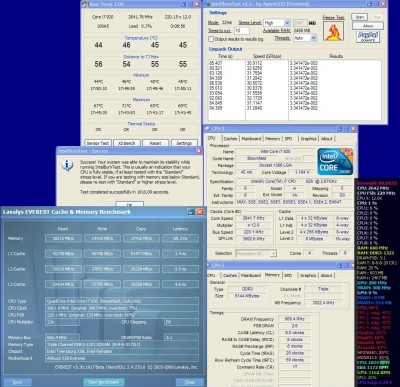This screenshot has width=400, height=387.
Task: Minimize the upper CPU-Z window
Action: 339,129
